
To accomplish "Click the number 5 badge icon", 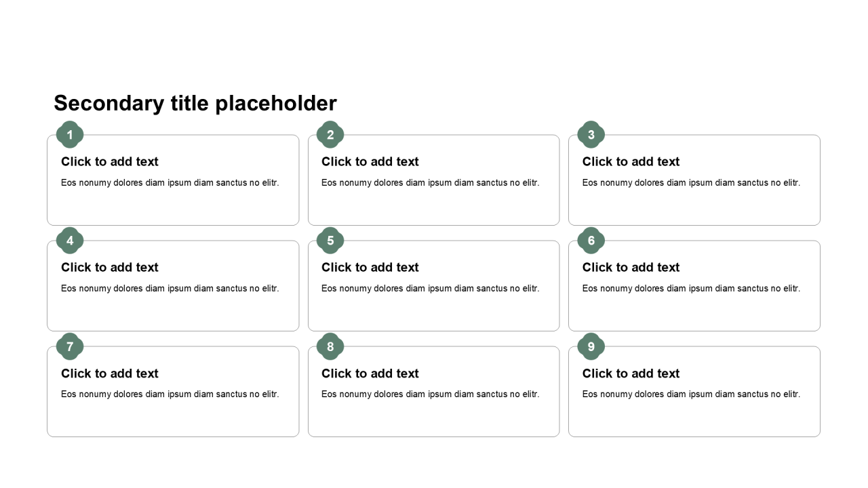I will tap(330, 241).
